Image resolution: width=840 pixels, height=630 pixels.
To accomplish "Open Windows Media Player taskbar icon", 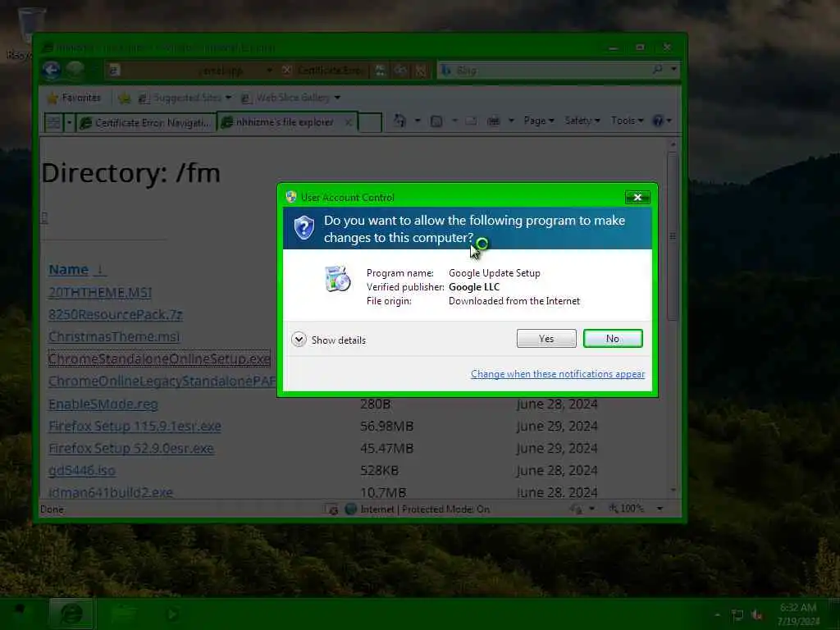I will point(172,614).
